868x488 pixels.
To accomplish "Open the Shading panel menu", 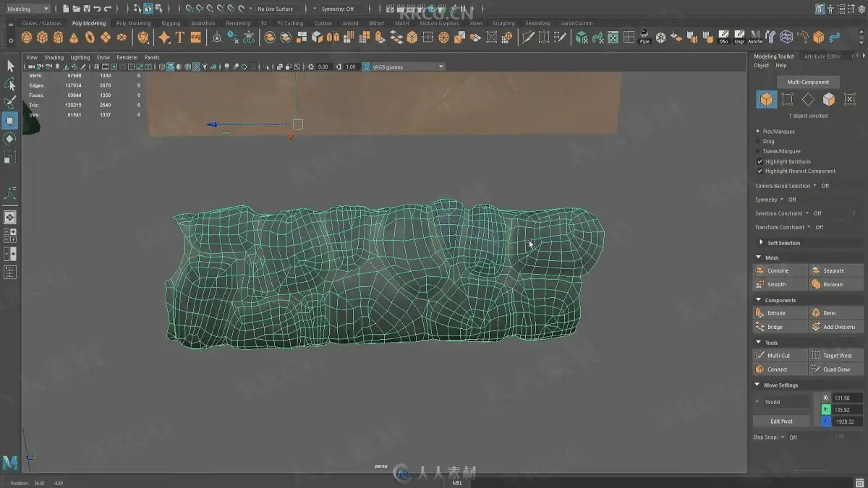I will (54, 57).
